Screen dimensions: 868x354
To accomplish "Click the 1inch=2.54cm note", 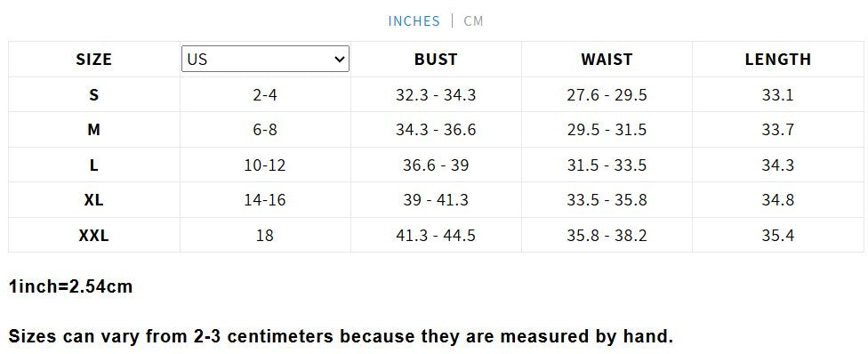I will 71,286.
